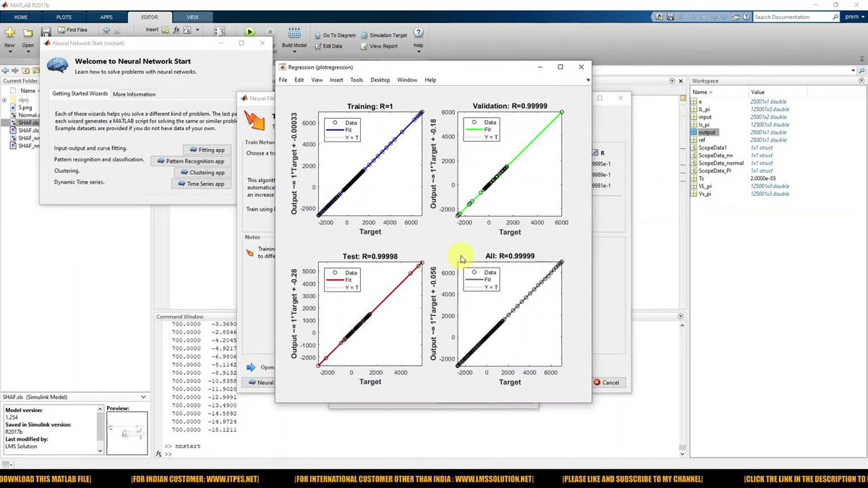Click View Report

pyautogui.click(x=379, y=46)
